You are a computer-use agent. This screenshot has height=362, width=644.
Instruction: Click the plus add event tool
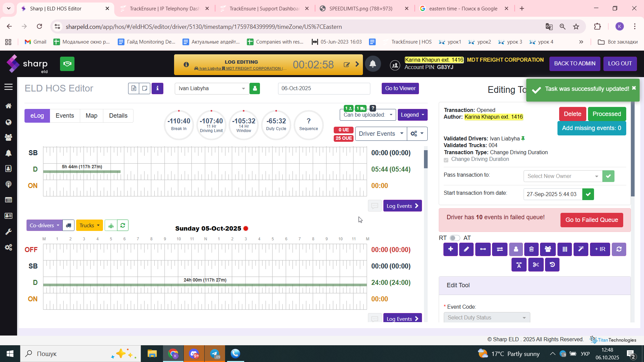(450, 249)
